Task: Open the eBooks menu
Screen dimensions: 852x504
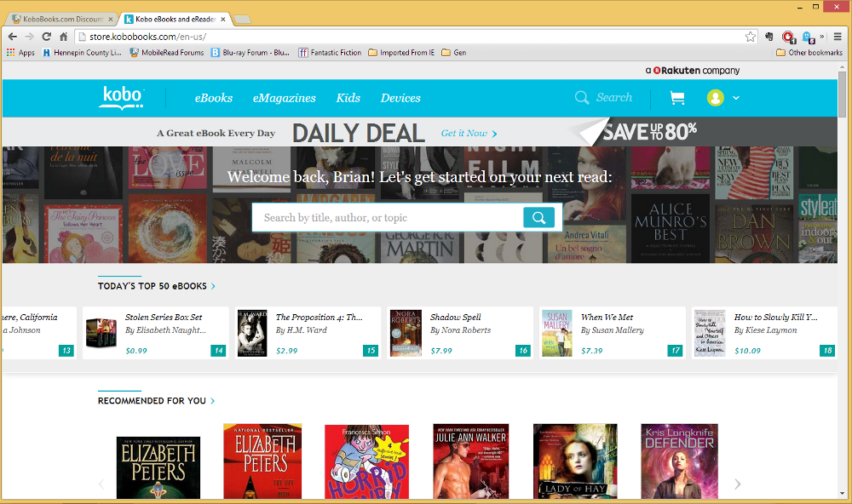Action: (214, 98)
